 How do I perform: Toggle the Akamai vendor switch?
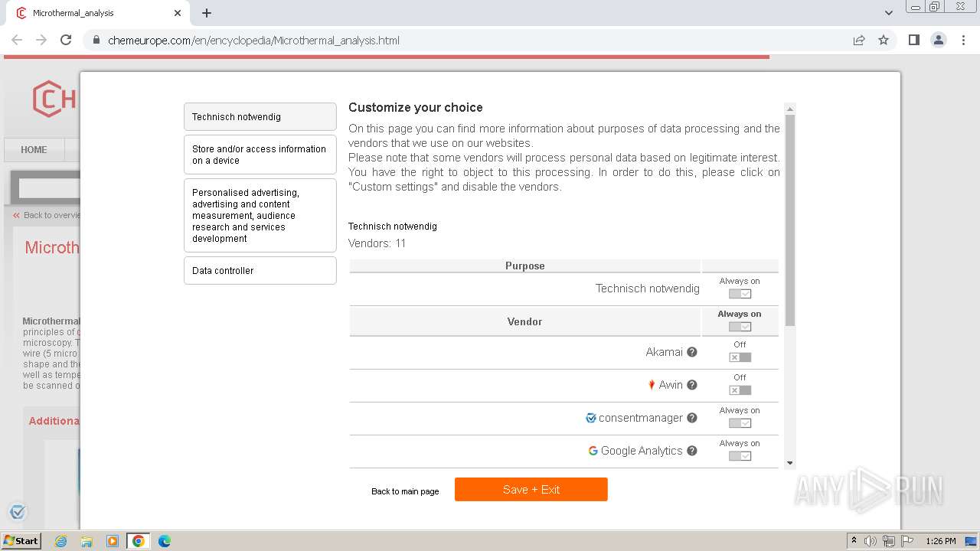click(740, 357)
